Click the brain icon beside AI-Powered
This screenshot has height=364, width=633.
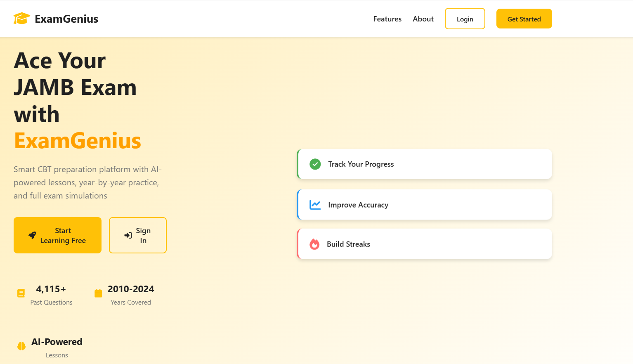pyautogui.click(x=21, y=346)
